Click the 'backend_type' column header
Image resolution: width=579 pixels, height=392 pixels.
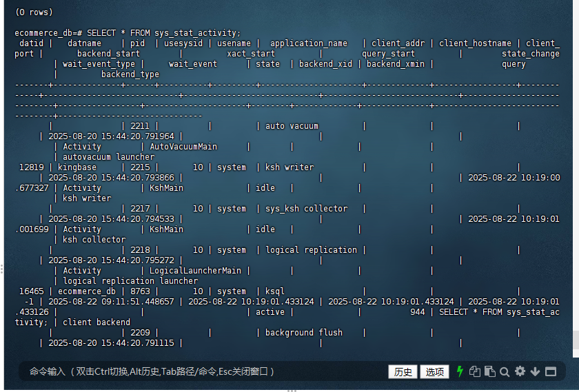130,74
